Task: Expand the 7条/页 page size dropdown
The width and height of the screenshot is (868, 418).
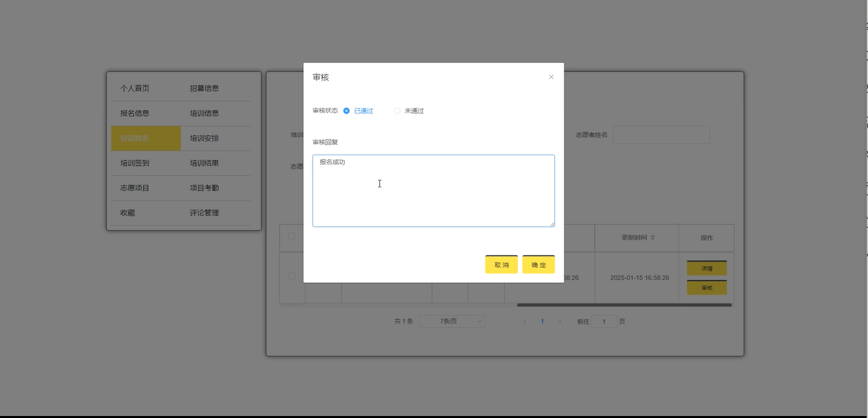Action: coord(452,321)
